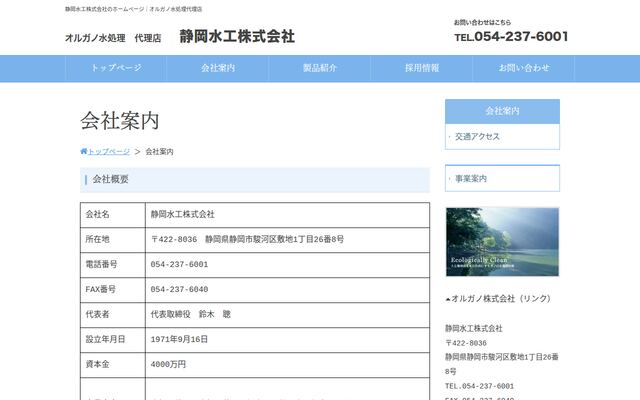Select the 054-237-6001 value in the table
640x400 pixels.
(287, 265)
